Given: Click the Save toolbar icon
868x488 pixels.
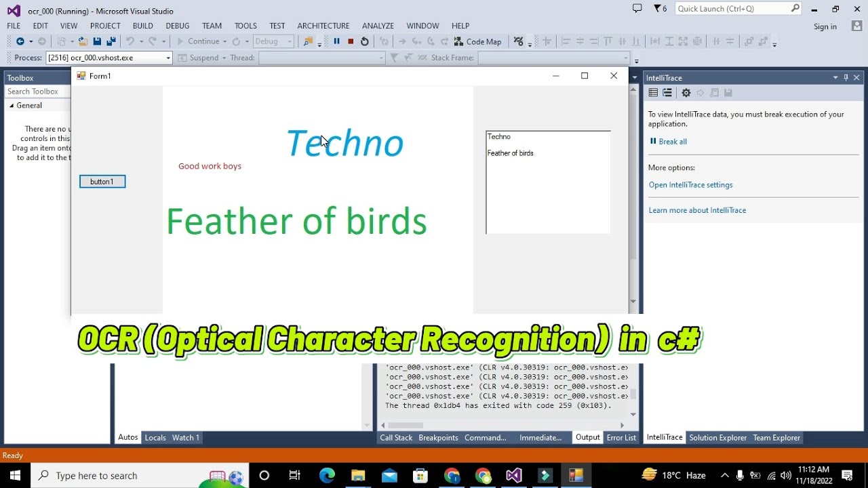Looking at the screenshot, I should pyautogui.click(x=97, y=41).
